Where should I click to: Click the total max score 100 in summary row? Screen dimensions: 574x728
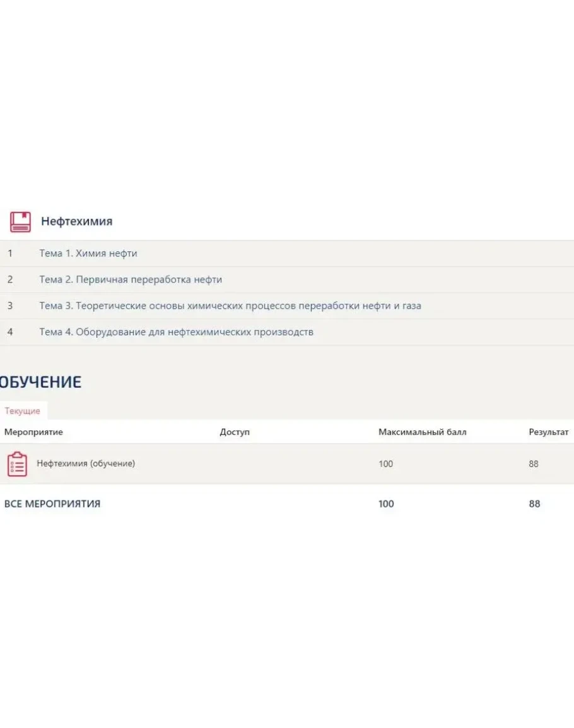386,504
